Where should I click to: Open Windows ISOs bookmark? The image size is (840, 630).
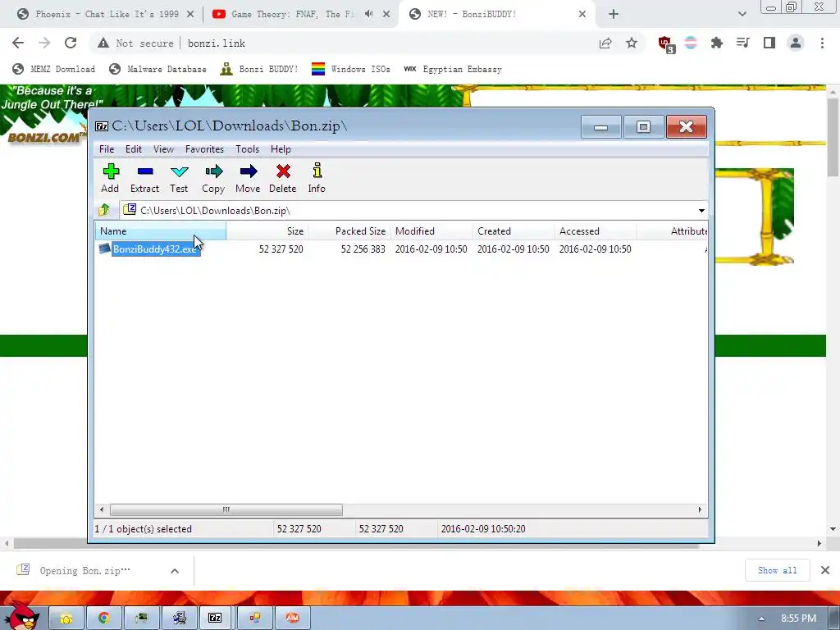(351, 69)
